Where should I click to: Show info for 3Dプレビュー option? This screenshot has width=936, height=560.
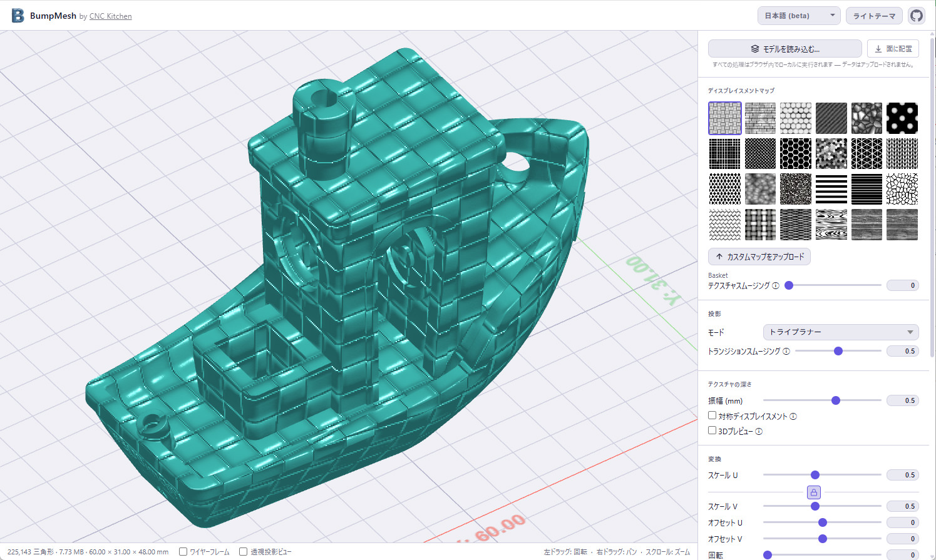(x=759, y=432)
